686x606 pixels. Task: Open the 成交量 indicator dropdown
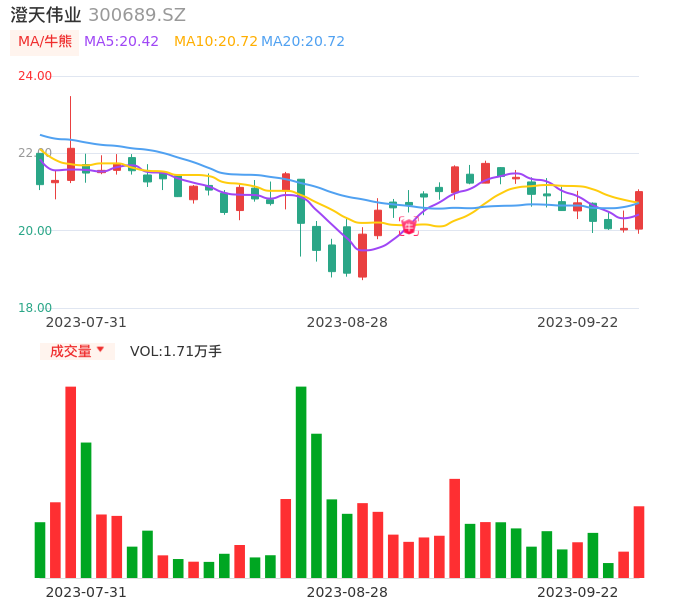coord(77,351)
